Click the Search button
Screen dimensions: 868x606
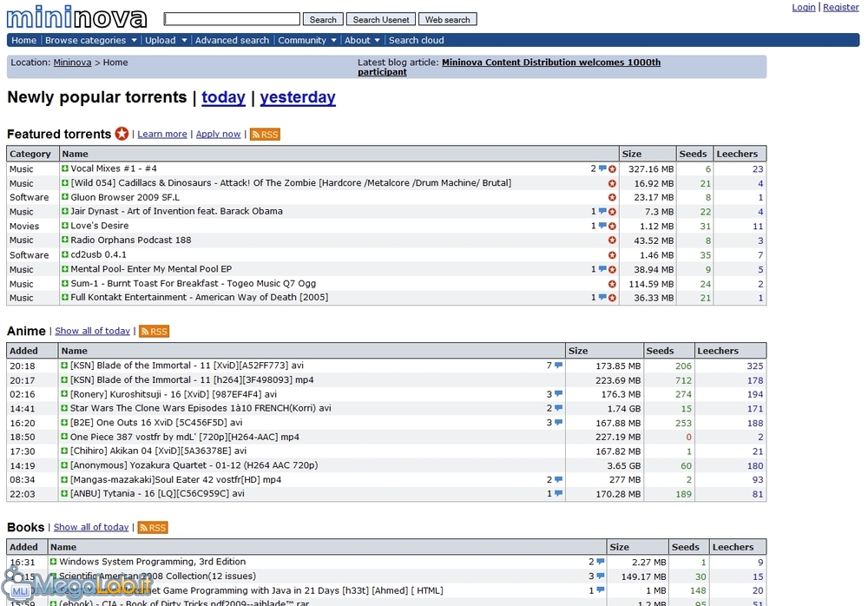point(323,19)
